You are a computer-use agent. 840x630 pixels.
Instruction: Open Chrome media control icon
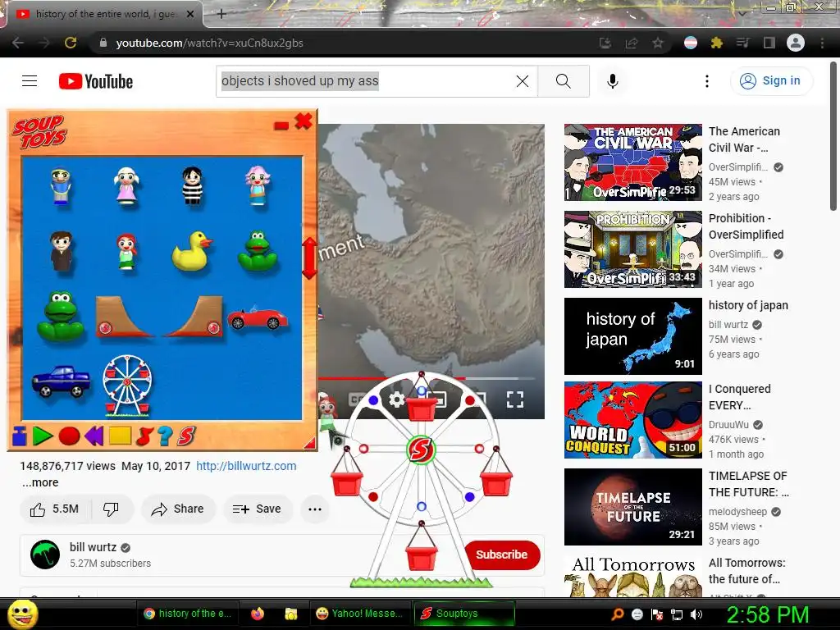point(743,43)
